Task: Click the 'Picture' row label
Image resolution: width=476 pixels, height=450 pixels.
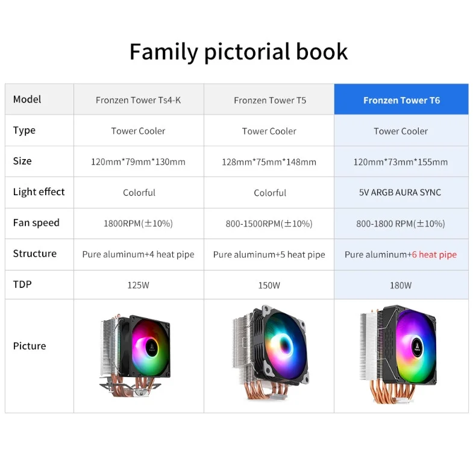Action: [30, 346]
